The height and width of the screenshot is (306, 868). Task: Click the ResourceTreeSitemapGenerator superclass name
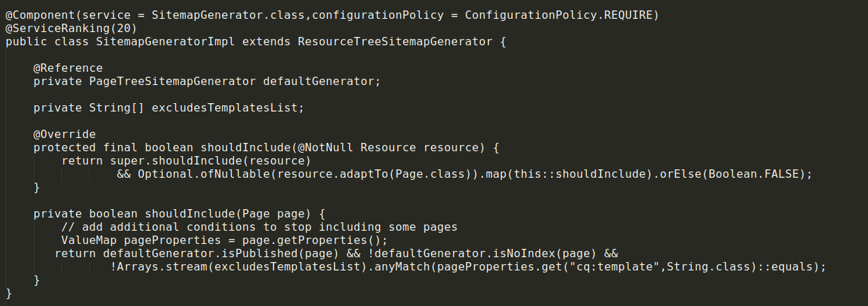point(395,41)
